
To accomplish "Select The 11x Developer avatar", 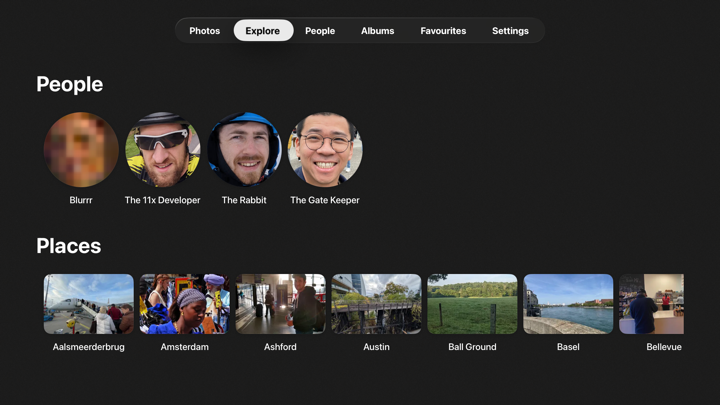I will point(163,149).
